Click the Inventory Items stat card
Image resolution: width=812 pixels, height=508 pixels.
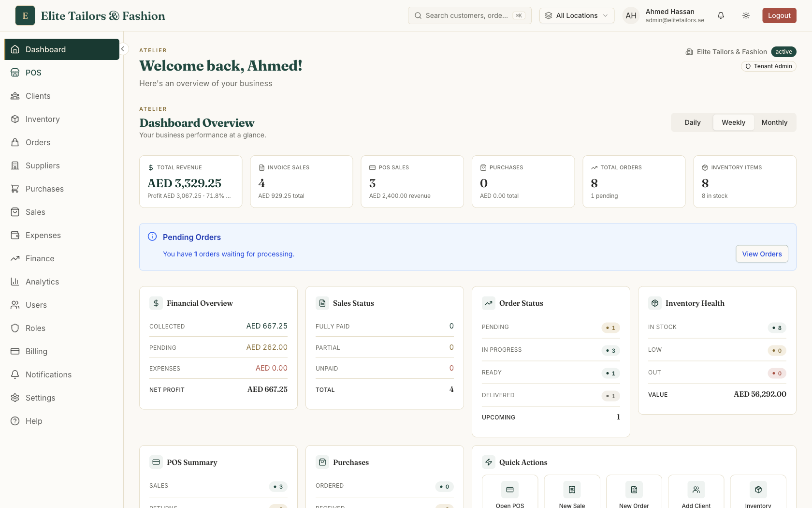click(x=745, y=181)
